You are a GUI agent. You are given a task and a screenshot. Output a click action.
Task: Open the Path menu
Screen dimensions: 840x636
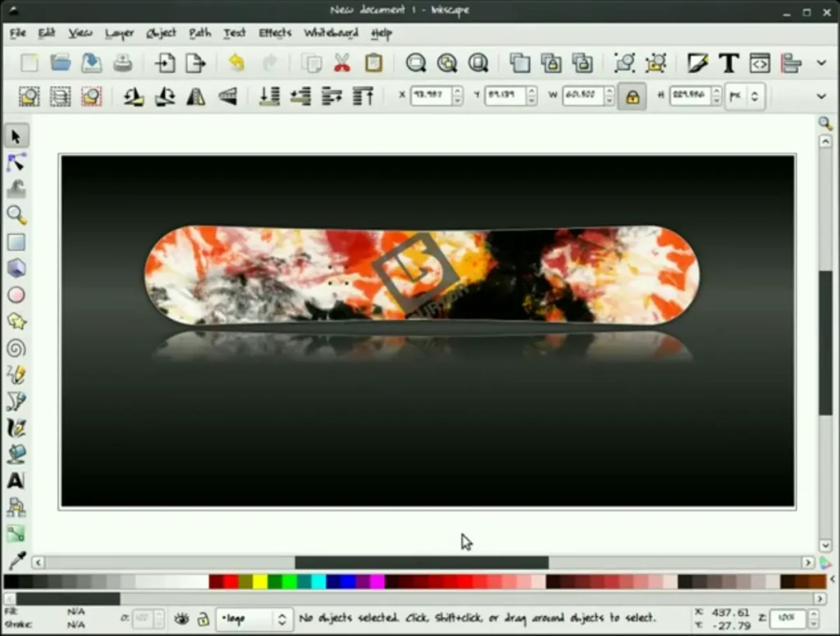click(200, 33)
